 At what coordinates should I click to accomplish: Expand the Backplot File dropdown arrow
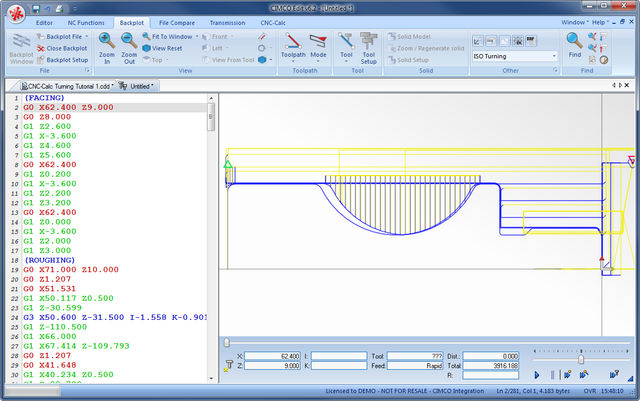(87, 36)
